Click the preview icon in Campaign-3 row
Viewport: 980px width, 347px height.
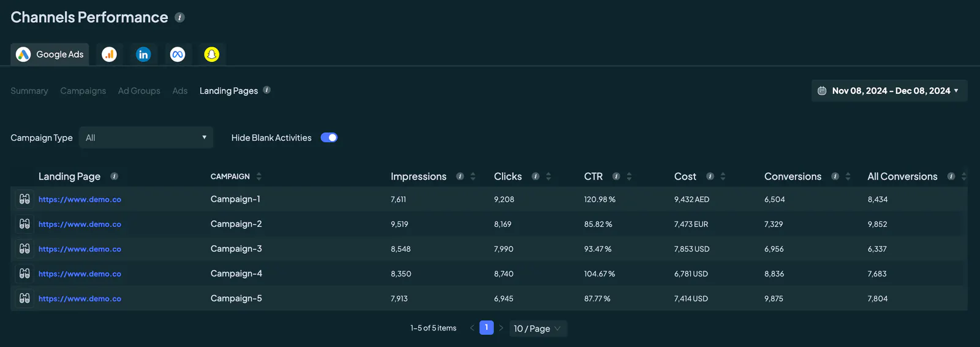pos(24,249)
